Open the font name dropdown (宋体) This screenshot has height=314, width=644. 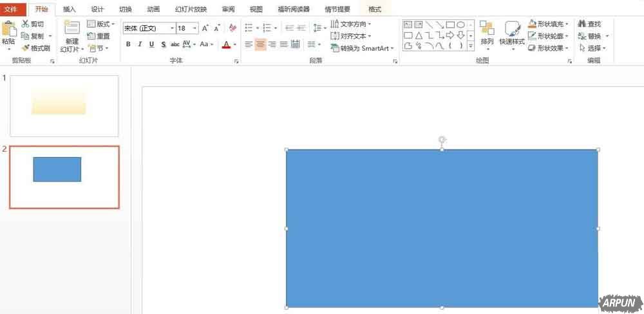[173, 28]
